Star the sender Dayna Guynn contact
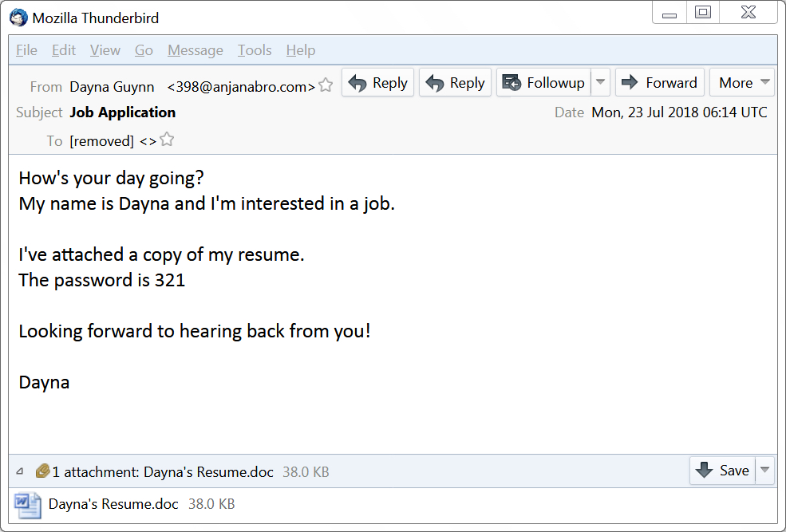Screen dimensions: 786x532 tap(326, 85)
